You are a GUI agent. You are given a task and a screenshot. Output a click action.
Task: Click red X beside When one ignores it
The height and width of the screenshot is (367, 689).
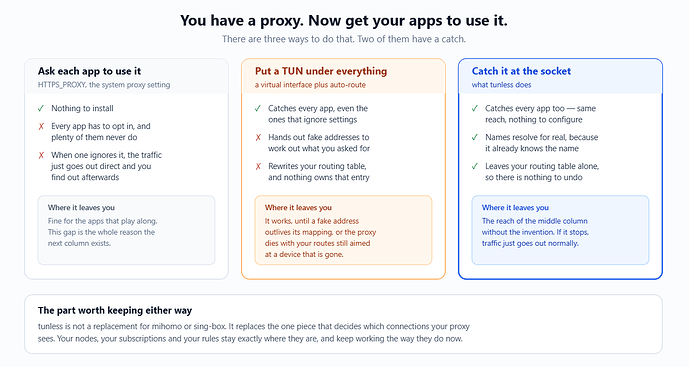point(41,155)
